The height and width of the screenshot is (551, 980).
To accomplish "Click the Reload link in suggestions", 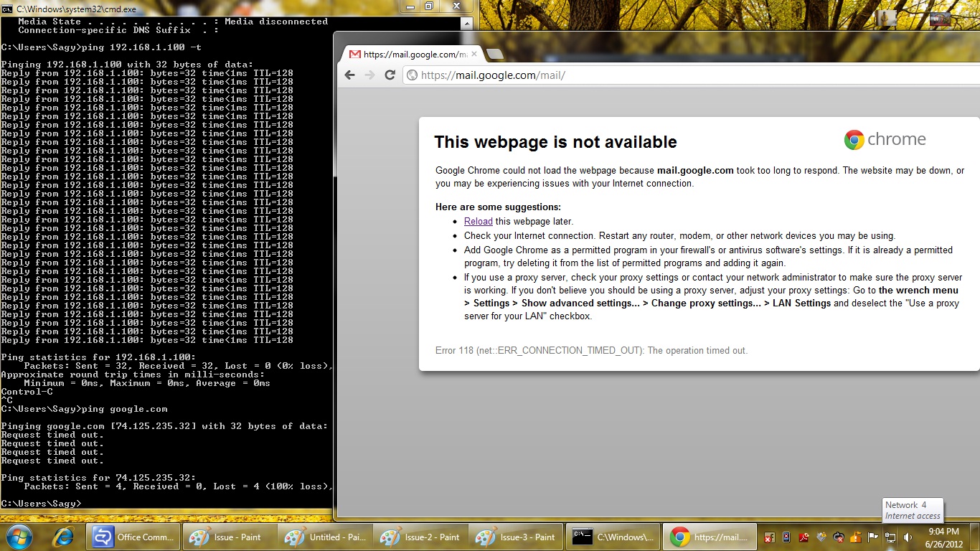I will (478, 221).
